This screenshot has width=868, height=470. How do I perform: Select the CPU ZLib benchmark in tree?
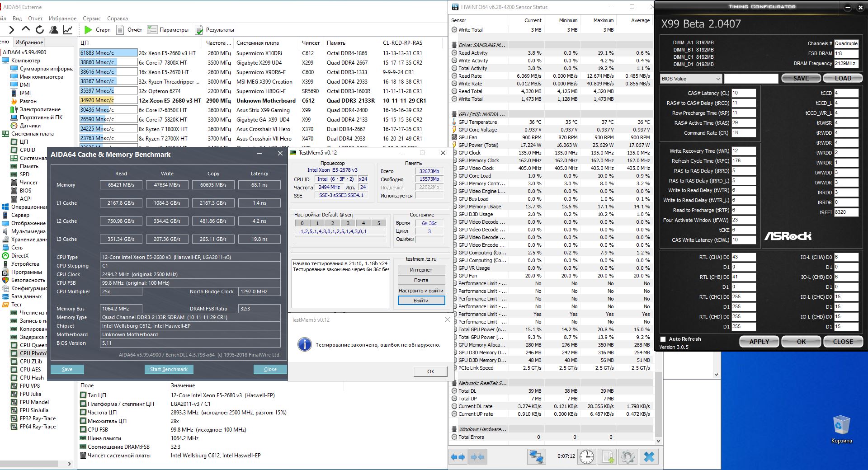(26, 362)
